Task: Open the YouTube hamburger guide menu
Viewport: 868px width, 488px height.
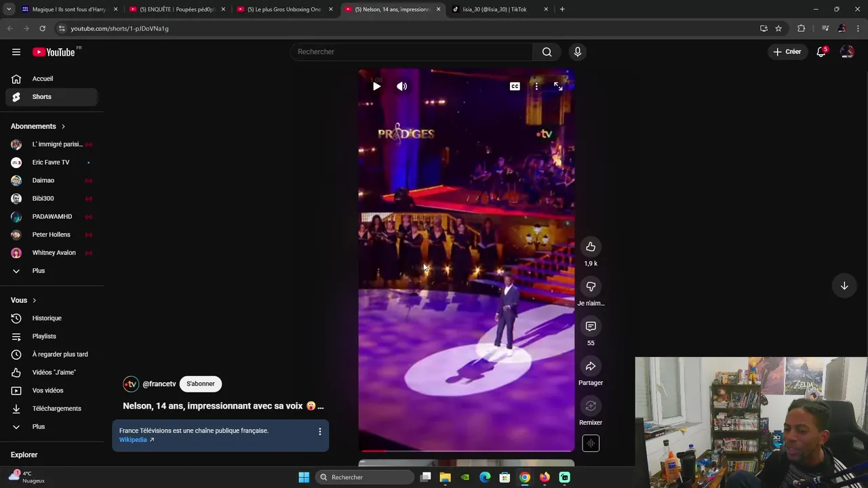Action: (x=16, y=52)
